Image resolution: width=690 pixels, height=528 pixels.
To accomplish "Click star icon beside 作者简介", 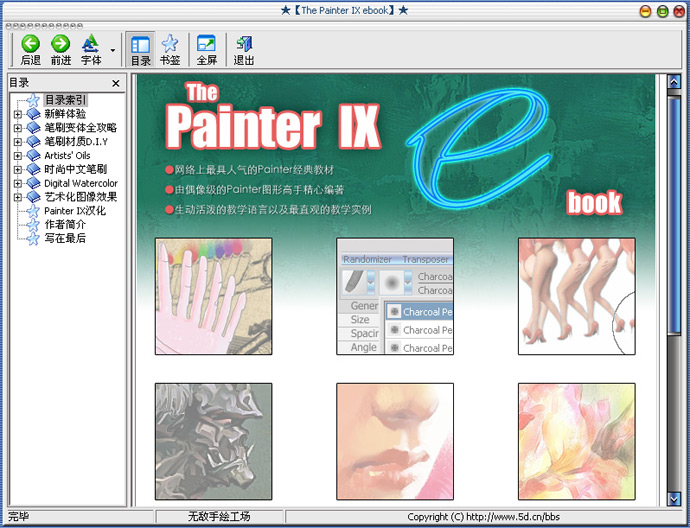I will pyautogui.click(x=33, y=225).
